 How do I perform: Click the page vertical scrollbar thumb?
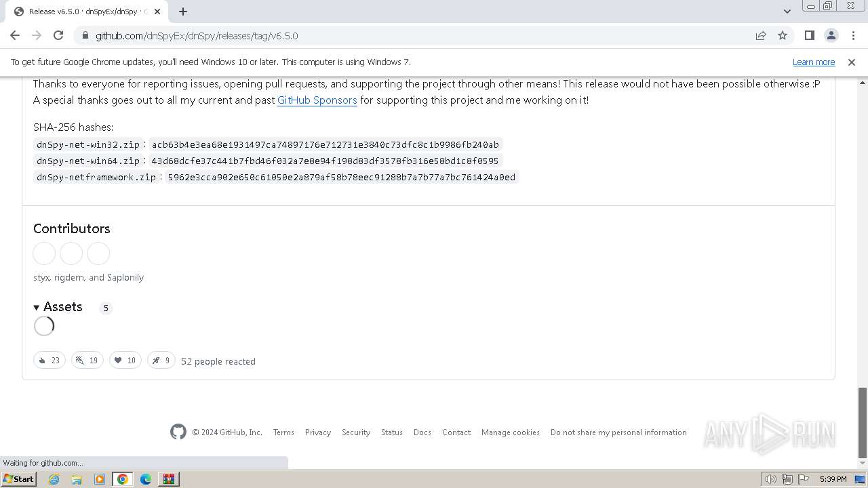point(862,422)
